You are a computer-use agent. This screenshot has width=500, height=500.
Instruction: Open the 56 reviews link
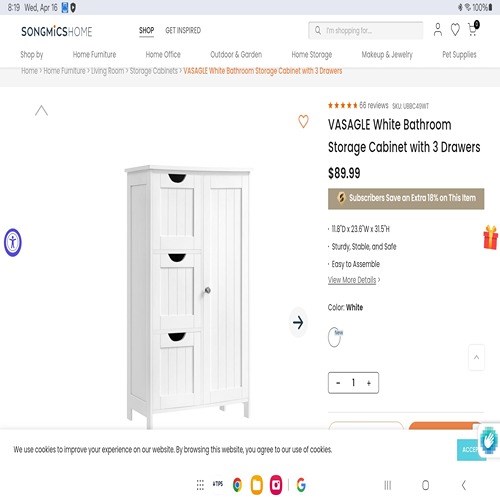pos(374,105)
